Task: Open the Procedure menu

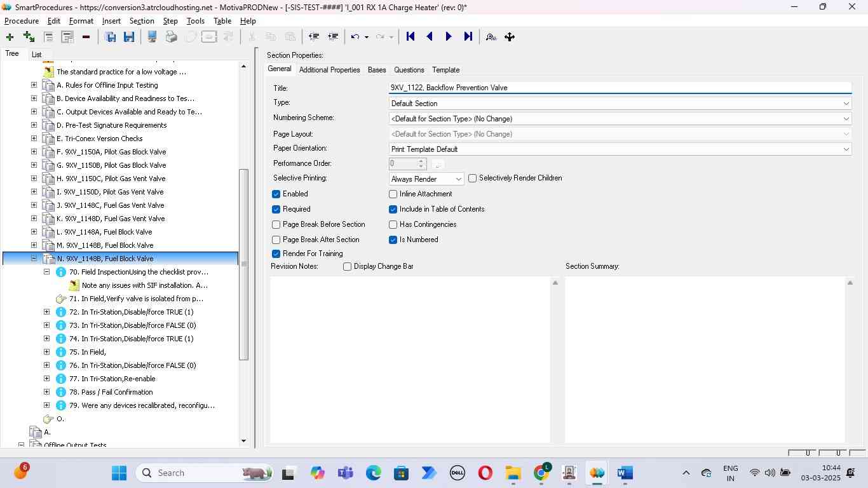Action: pyautogui.click(x=22, y=21)
